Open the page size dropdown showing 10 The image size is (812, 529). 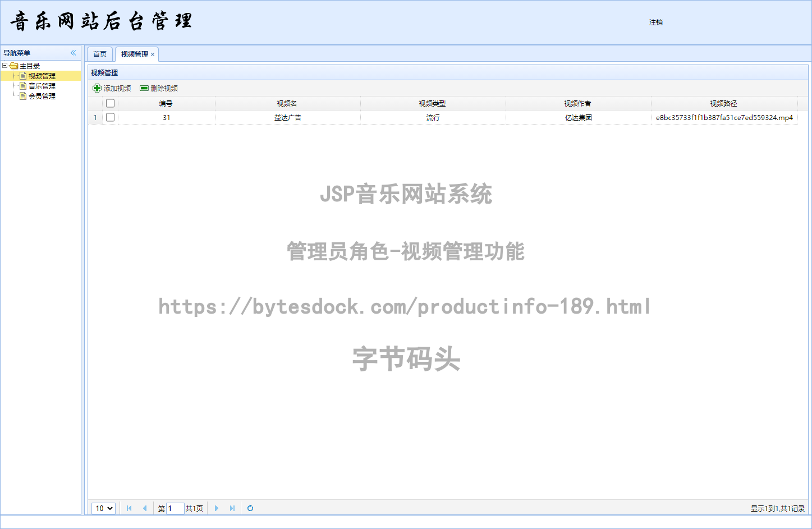103,508
